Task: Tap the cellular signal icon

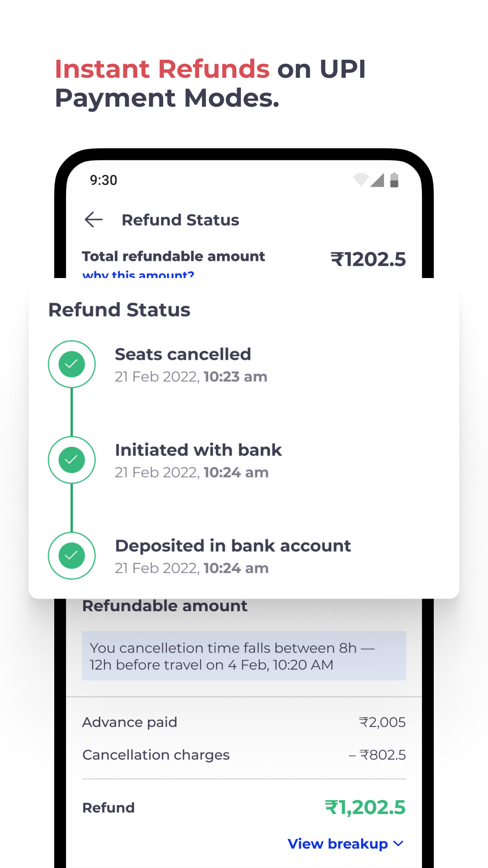Action: (377, 180)
